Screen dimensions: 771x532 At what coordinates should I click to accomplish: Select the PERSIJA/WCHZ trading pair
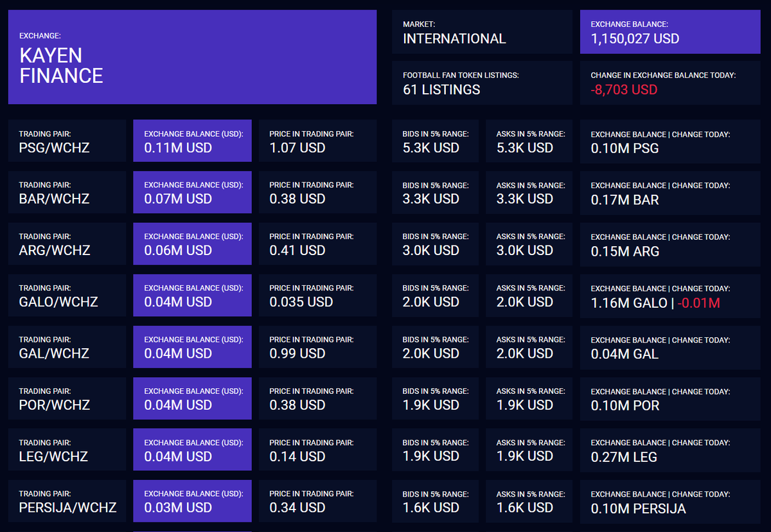coord(67,501)
